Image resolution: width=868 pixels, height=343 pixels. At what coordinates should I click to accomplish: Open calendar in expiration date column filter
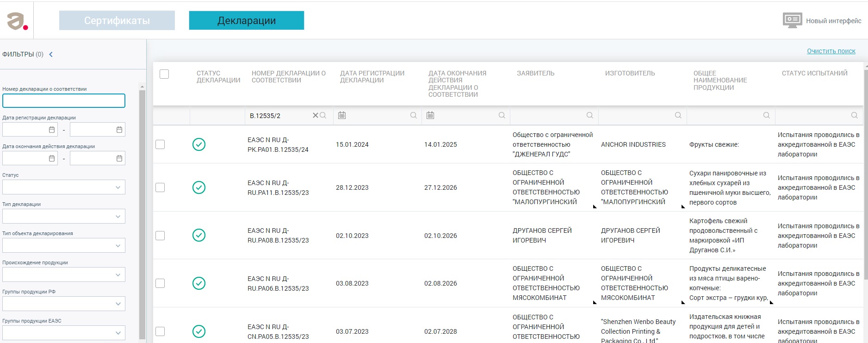(x=430, y=115)
